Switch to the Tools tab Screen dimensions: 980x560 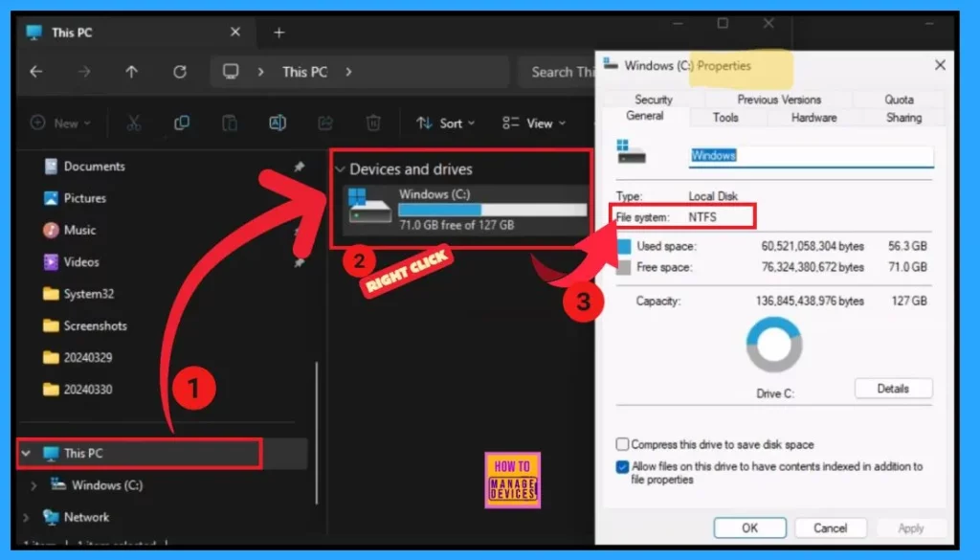[725, 118]
